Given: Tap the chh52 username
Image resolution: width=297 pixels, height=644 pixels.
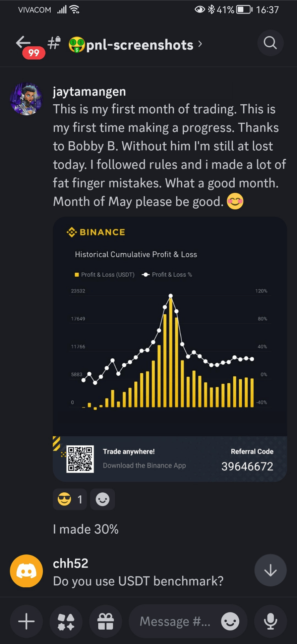Looking at the screenshot, I should click(71, 563).
